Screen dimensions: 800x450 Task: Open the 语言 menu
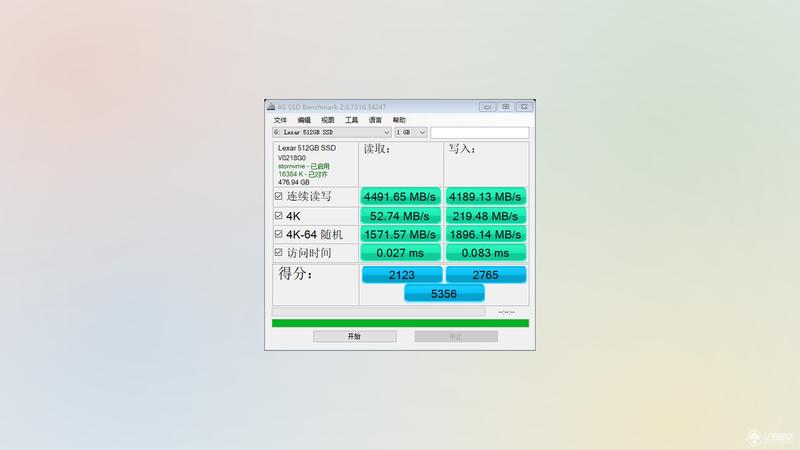[375, 120]
